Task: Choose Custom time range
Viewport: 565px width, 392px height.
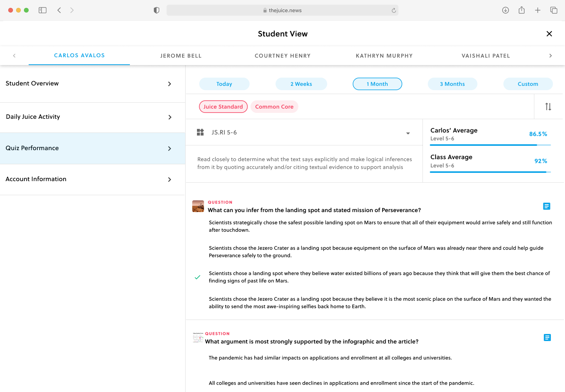Action: point(528,84)
